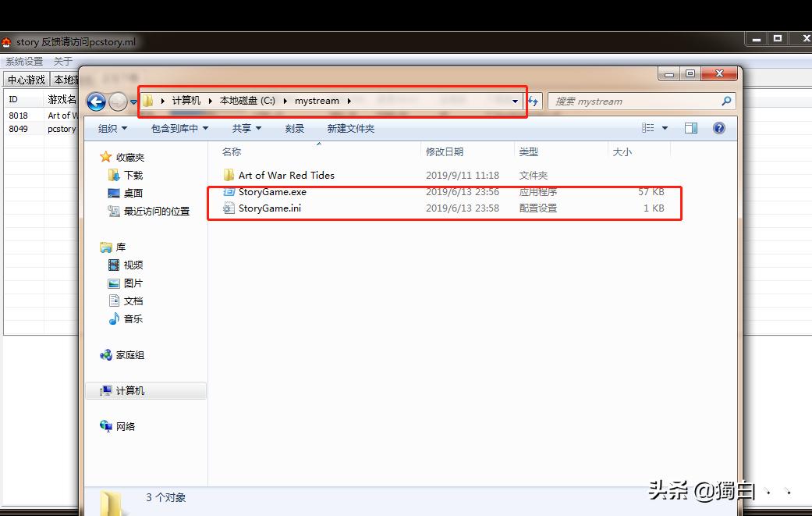This screenshot has height=516, width=812.
Task: Open the 文档 library
Action: [133, 301]
